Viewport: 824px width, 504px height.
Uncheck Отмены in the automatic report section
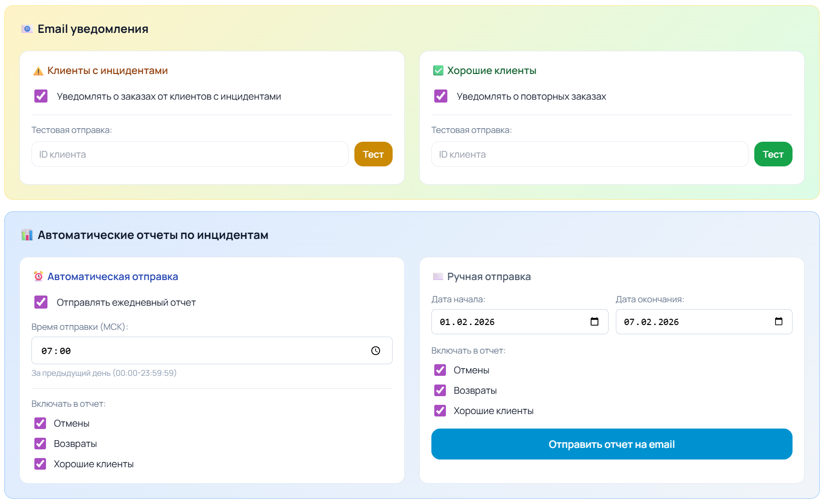click(40, 423)
